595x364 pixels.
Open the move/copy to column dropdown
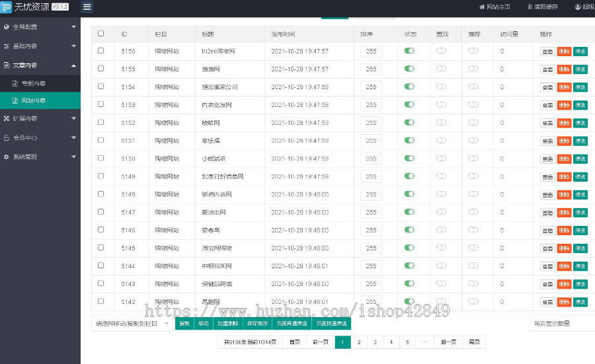[132, 324]
